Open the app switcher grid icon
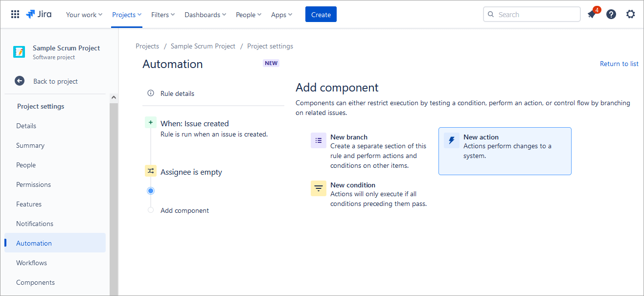The height and width of the screenshot is (296, 644). 15,15
